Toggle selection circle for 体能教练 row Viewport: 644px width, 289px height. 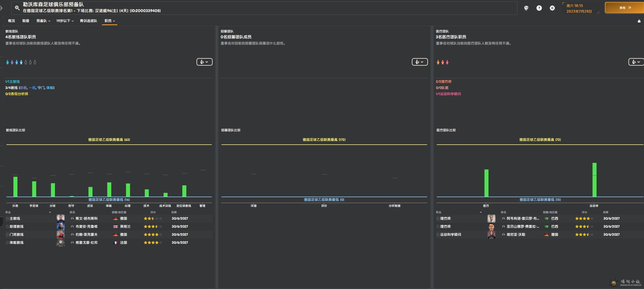pos(8,243)
